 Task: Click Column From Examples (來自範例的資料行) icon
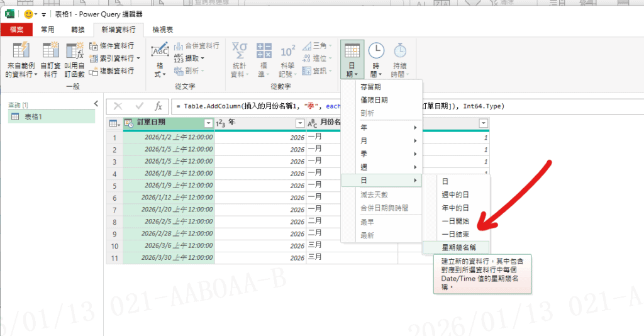[20, 50]
